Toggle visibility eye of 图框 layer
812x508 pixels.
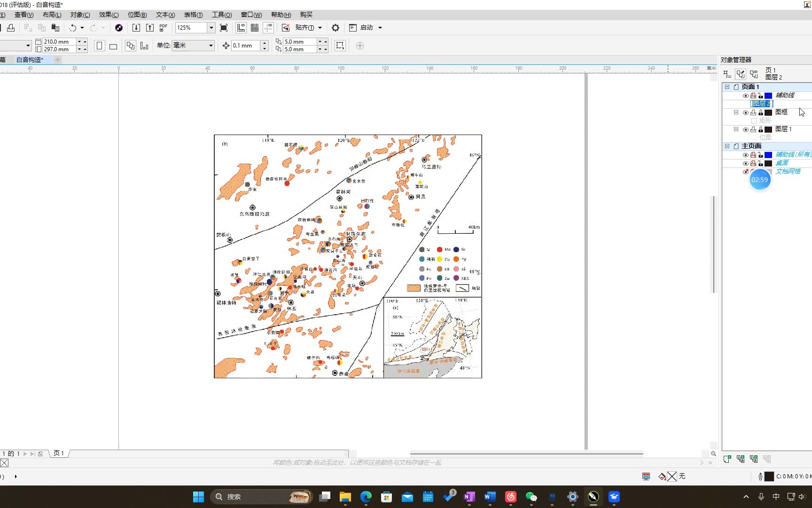[x=745, y=112]
